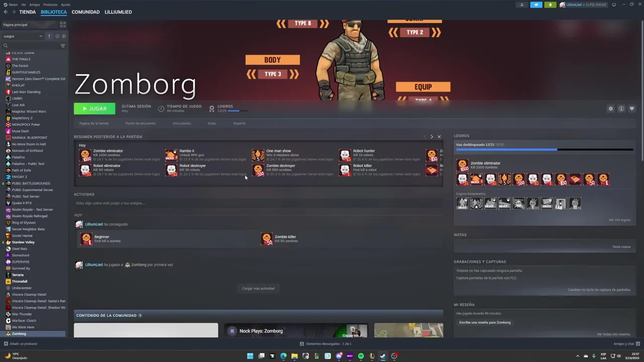Open friends icon in top right header
This screenshot has width=644, height=362.
522,5
